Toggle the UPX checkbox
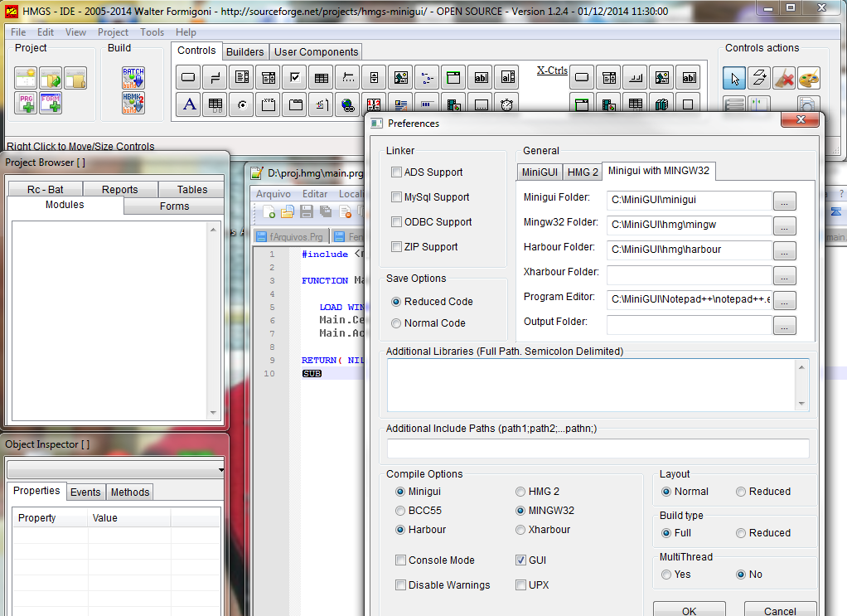847x616 pixels. coord(520,585)
